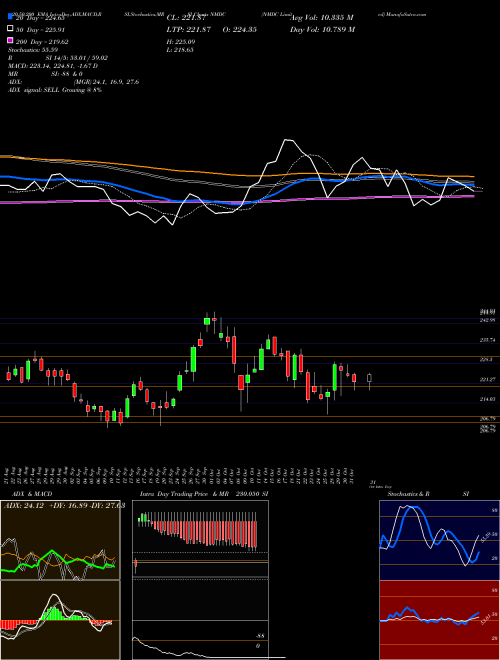Viewport: 500px width, 660px height.
Task: Click the 221.27 price axis label
Action: tap(487, 379)
